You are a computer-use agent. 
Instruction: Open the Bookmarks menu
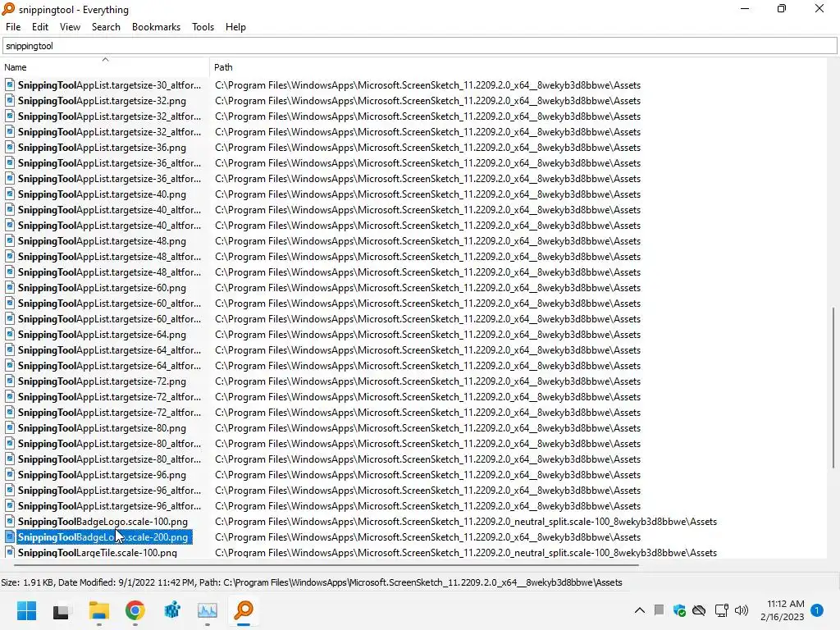pos(157,27)
